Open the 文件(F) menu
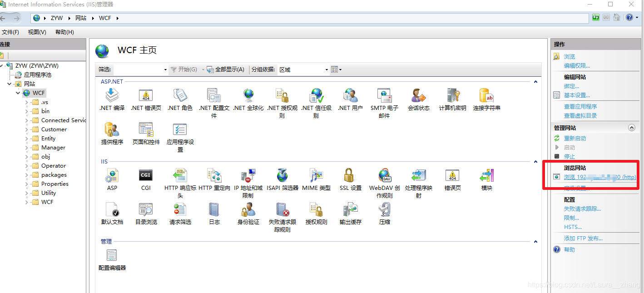 click(x=10, y=32)
